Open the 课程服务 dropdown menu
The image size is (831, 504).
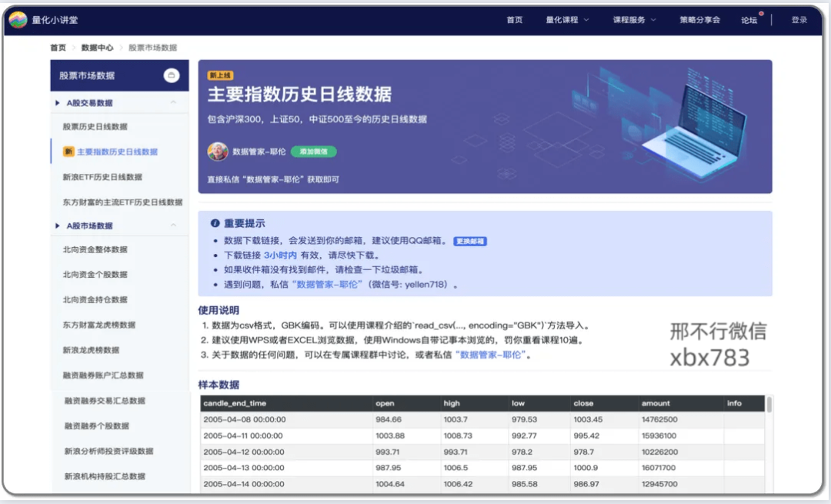634,19
